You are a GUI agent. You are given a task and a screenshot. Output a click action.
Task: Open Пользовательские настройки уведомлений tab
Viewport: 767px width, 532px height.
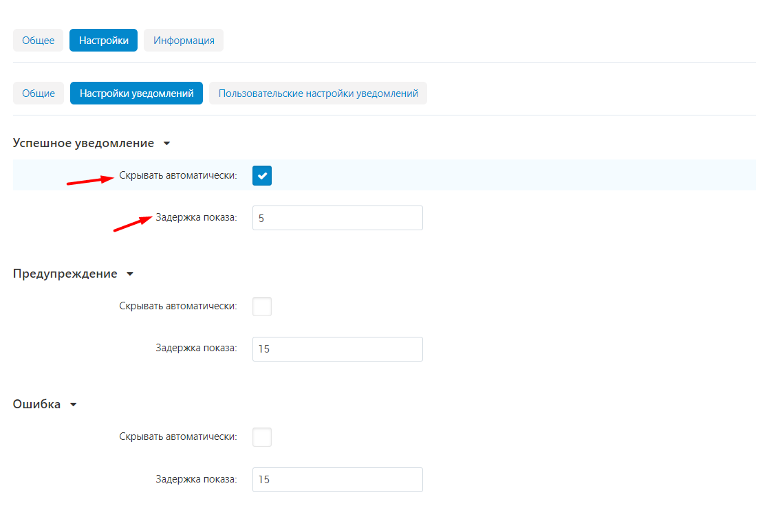pos(318,93)
